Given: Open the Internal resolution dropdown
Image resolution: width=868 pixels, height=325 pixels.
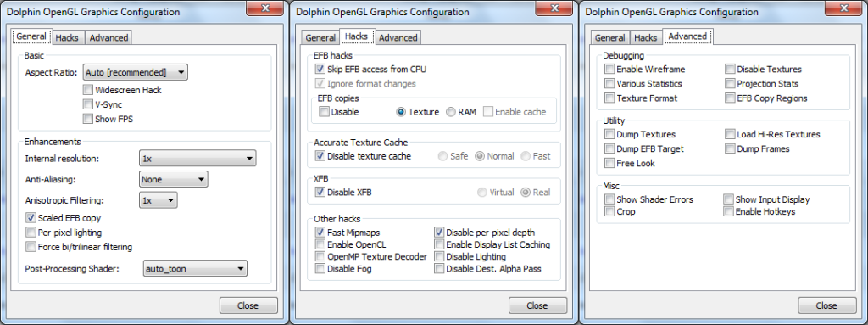Looking at the screenshot, I should (198, 158).
